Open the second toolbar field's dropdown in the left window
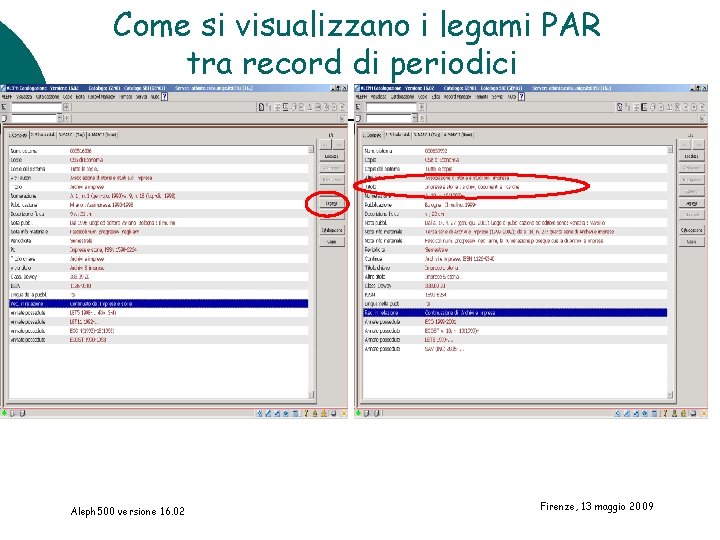This screenshot has width=720, height=540. (x=59, y=118)
